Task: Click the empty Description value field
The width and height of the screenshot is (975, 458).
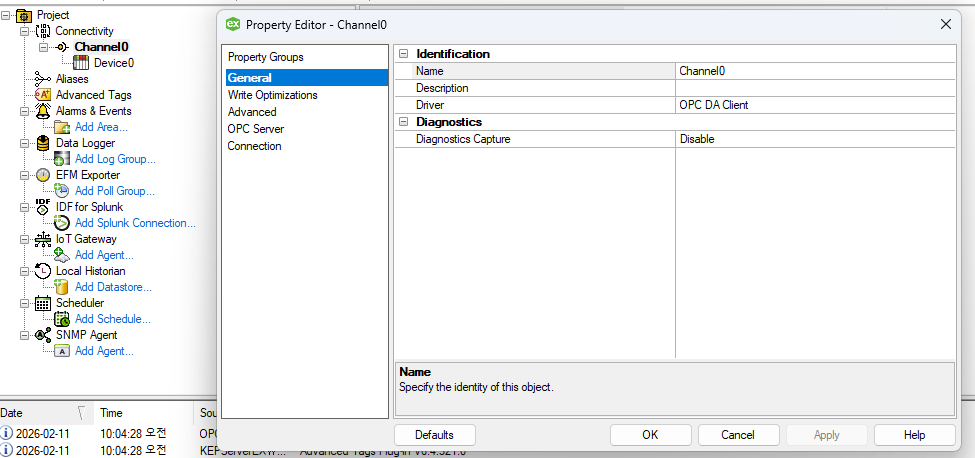Action: tap(815, 88)
